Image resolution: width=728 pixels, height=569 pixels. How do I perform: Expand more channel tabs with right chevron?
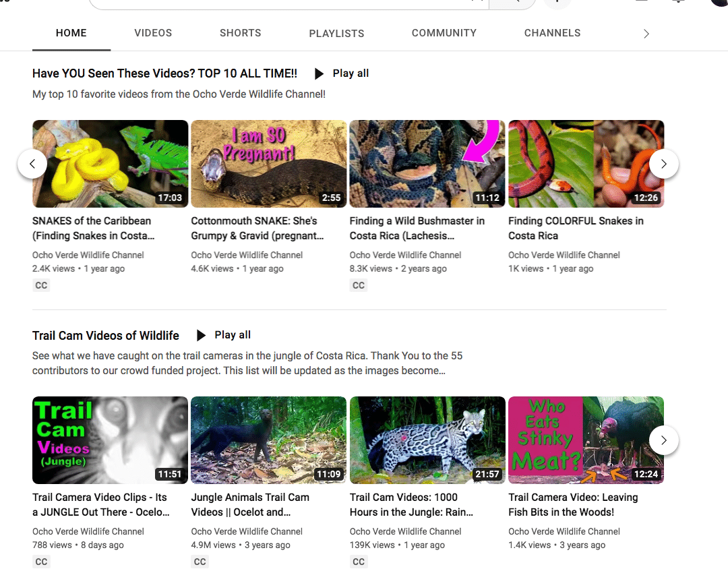coord(646,34)
